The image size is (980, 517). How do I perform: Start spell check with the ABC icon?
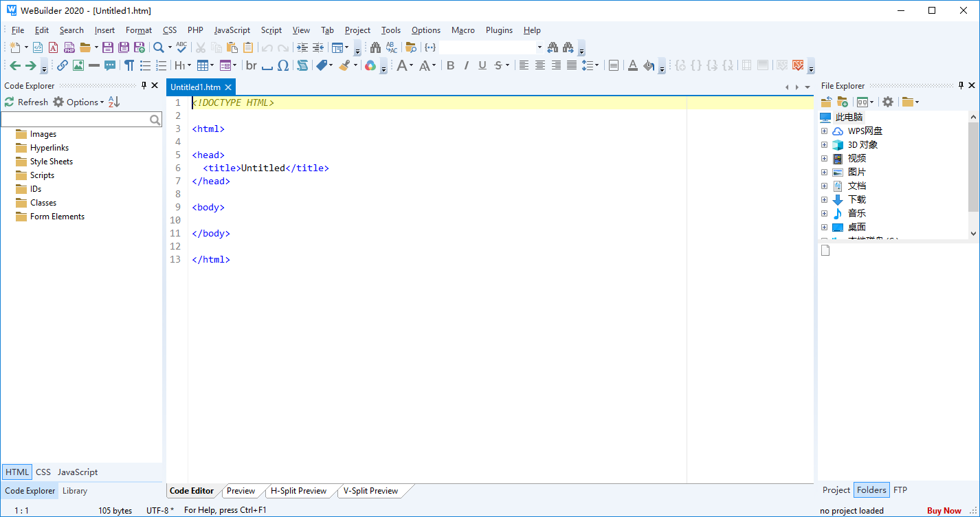coord(181,47)
